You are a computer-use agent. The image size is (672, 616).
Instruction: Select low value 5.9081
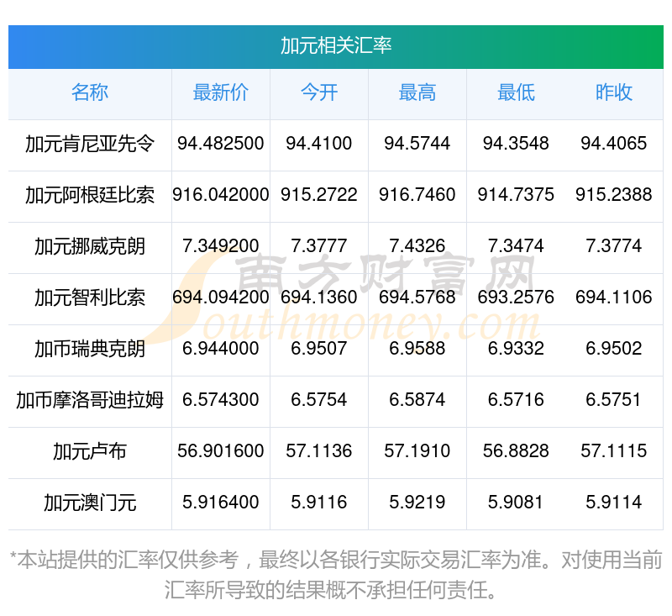pos(516,503)
